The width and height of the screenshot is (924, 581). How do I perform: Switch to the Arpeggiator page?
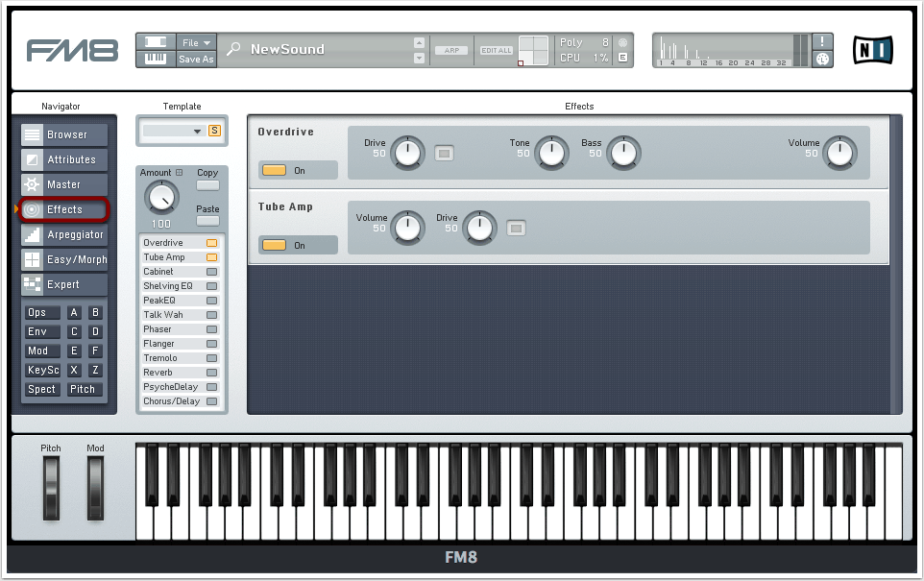tap(65, 234)
